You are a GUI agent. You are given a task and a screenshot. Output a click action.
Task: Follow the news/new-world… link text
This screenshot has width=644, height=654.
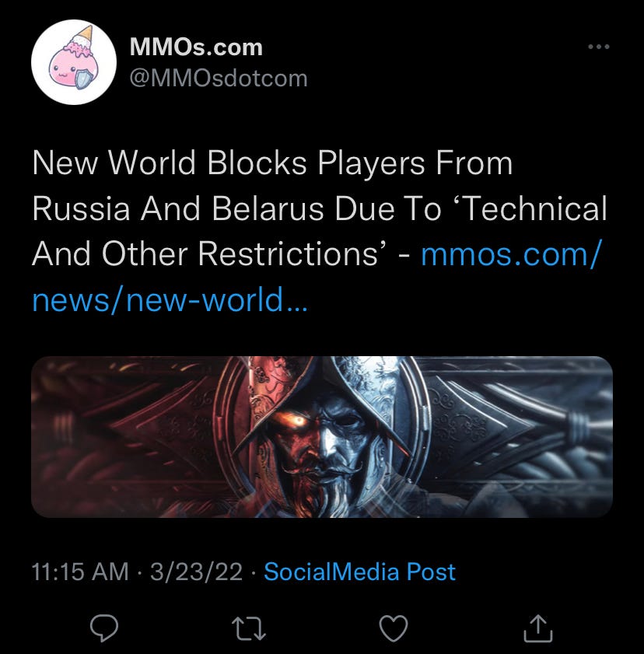[x=170, y=299]
